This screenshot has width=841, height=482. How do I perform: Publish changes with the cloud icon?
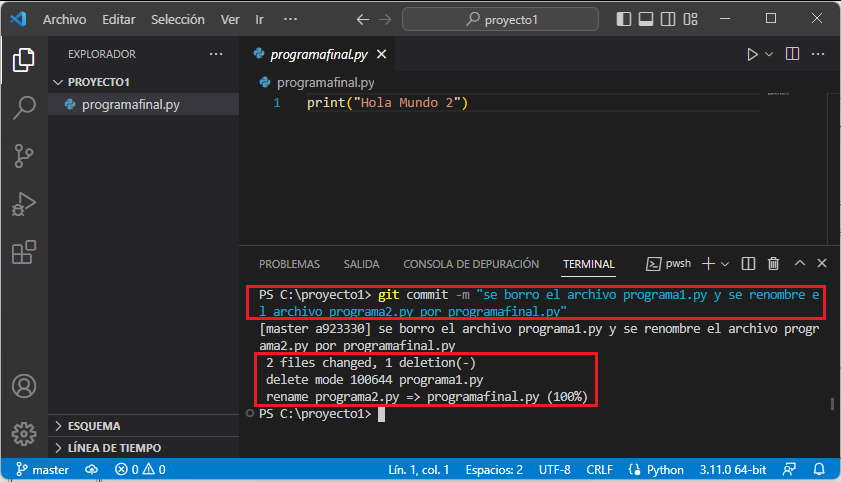[92, 470]
